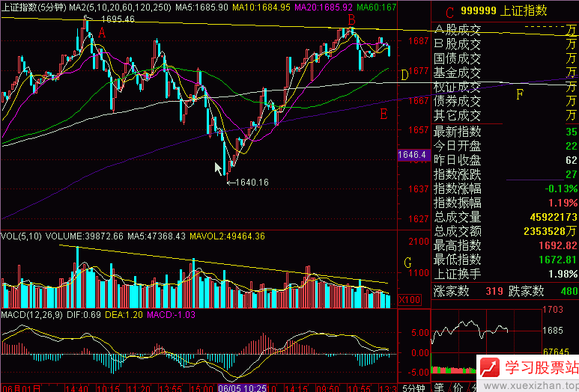The width and height of the screenshot is (579, 392).
Task: Click the MA20:1685.92 readout
Action: [x=322, y=7]
